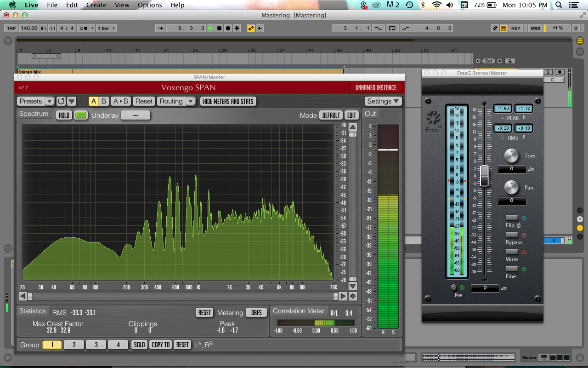Open the SPAN Settings dropdown
Viewport: 588px width, 368px height.
pos(383,101)
